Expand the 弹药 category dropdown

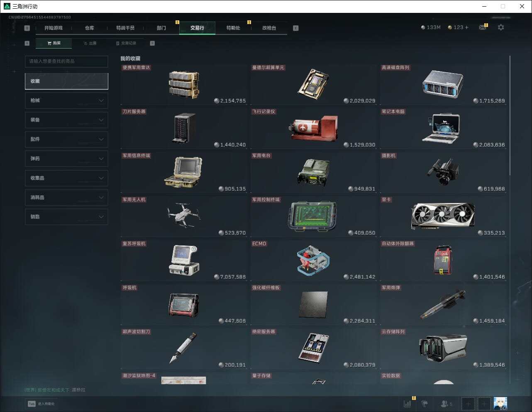pyautogui.click(x=66, y=159)
